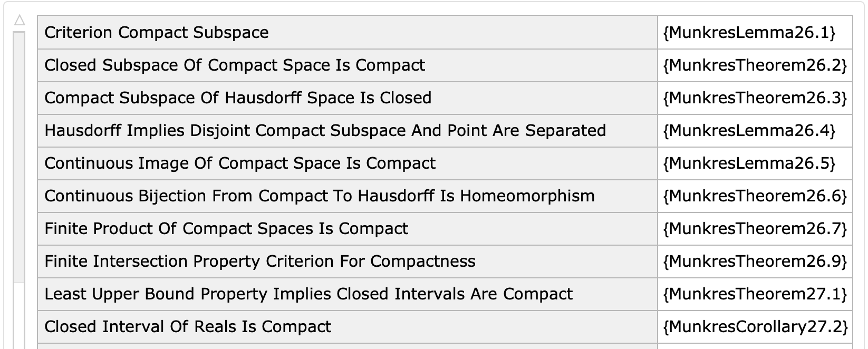Click the {MunkresTheorem26.7} reference cell
Screen dimensions: 868x349
point(755,229)
